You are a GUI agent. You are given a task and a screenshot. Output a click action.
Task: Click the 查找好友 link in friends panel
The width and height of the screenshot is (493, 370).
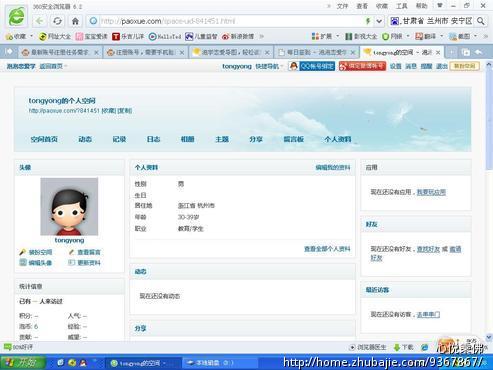coord(428,249)
